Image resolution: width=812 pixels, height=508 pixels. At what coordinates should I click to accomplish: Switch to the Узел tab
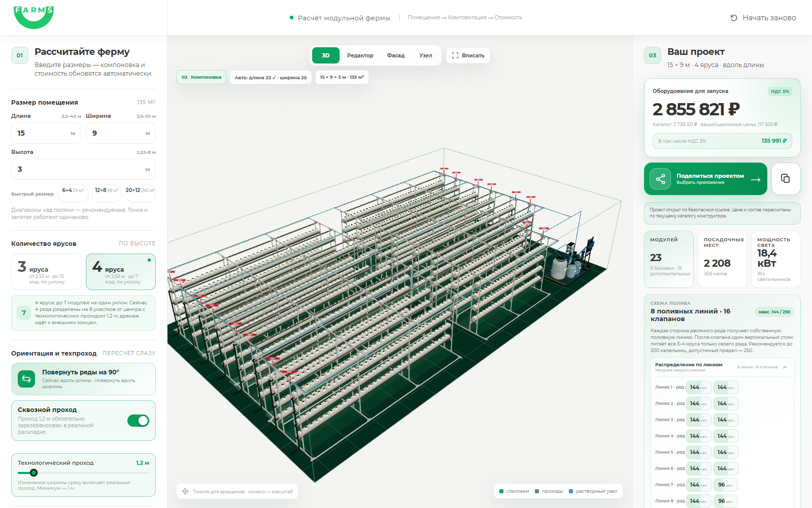[x=426, y=55]
